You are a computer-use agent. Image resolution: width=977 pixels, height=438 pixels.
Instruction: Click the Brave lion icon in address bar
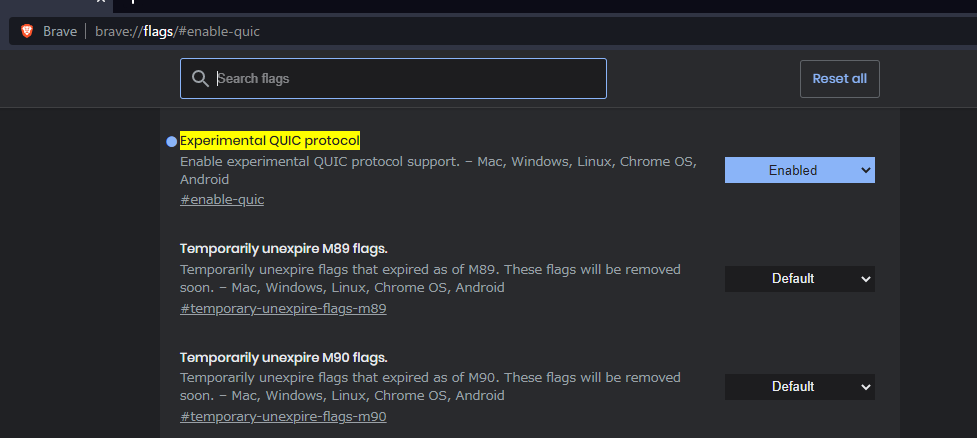click(x=27, y=31)
